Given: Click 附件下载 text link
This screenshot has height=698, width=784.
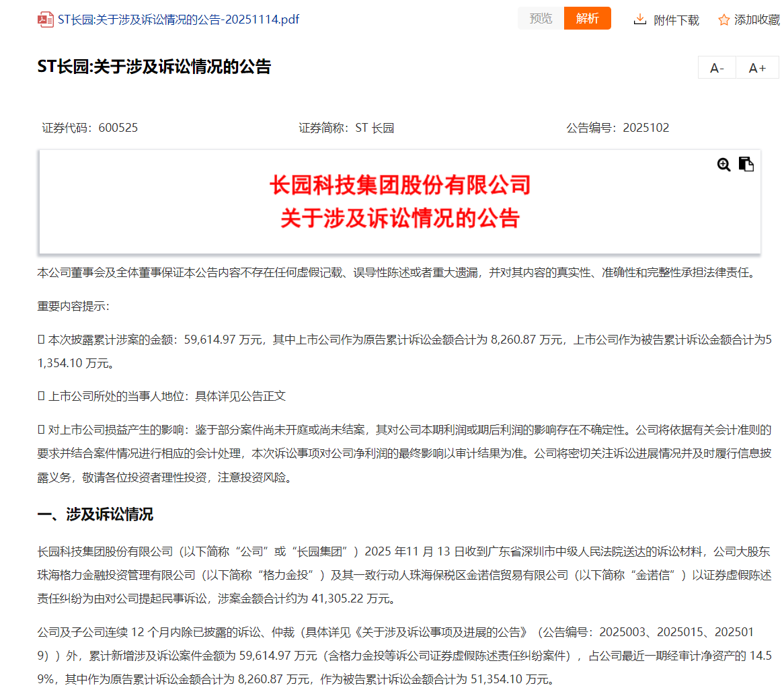Looking at the screenshot, I should point(676,20).
